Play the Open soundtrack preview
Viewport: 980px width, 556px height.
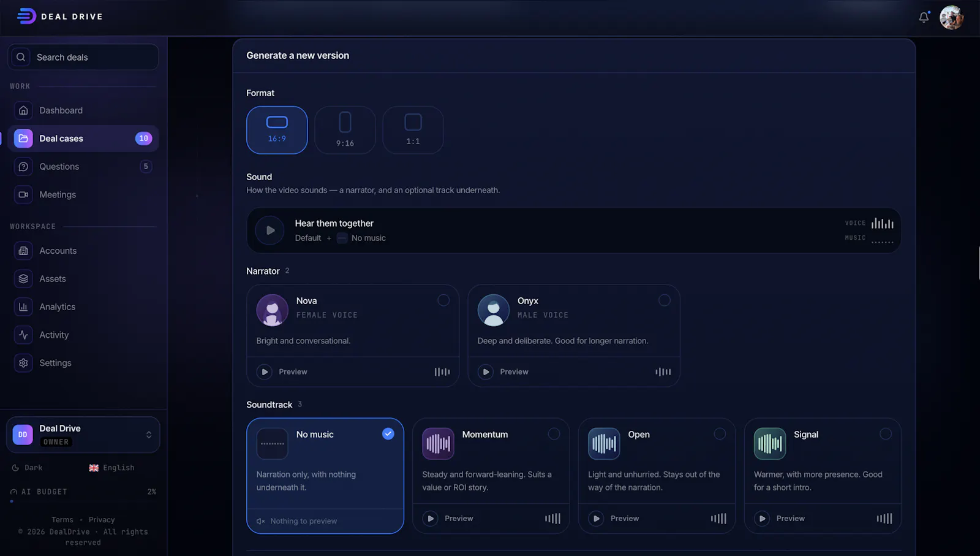coord(596,519)
